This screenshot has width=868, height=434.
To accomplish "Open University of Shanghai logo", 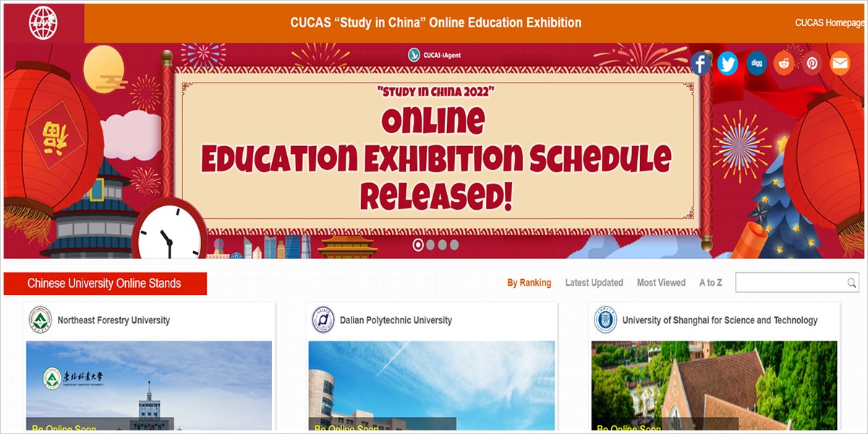I will pos(605,320).
